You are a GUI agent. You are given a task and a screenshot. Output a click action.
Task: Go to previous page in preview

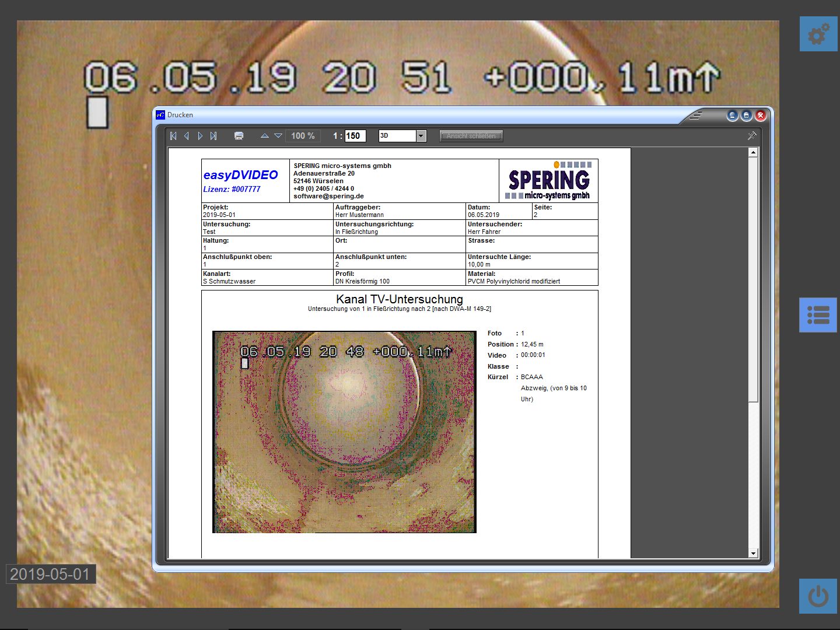coord(187,136)
